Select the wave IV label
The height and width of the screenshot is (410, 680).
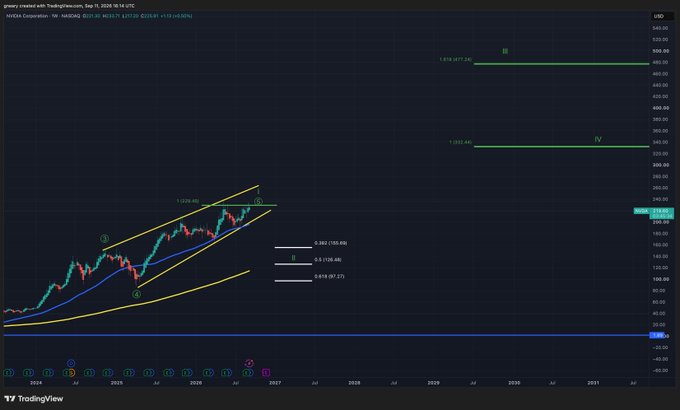[x=598, y=140]
